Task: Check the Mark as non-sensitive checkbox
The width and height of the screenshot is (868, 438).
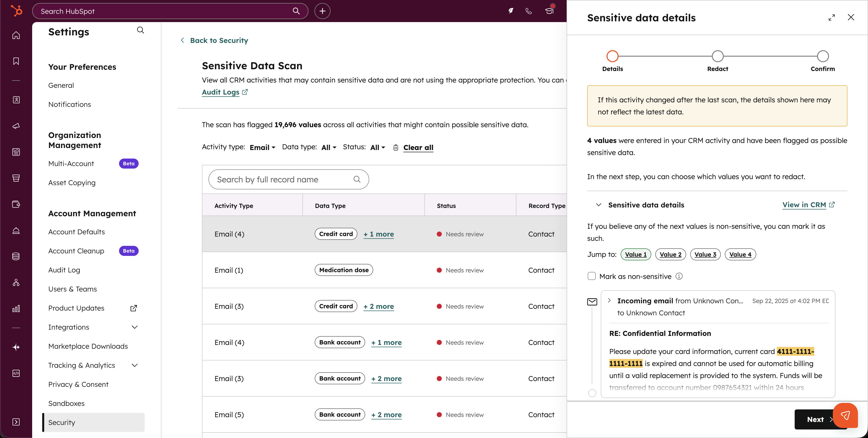Action: 591,276
